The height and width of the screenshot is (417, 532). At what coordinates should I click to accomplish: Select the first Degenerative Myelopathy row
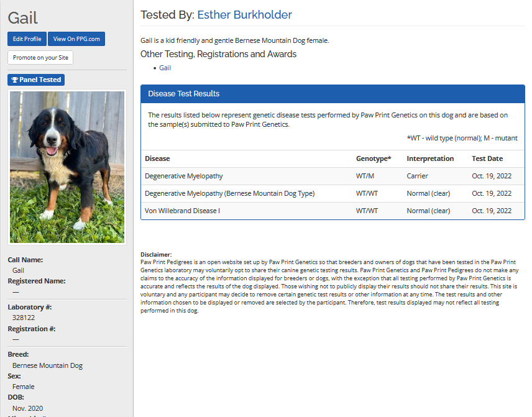[184, 176]
